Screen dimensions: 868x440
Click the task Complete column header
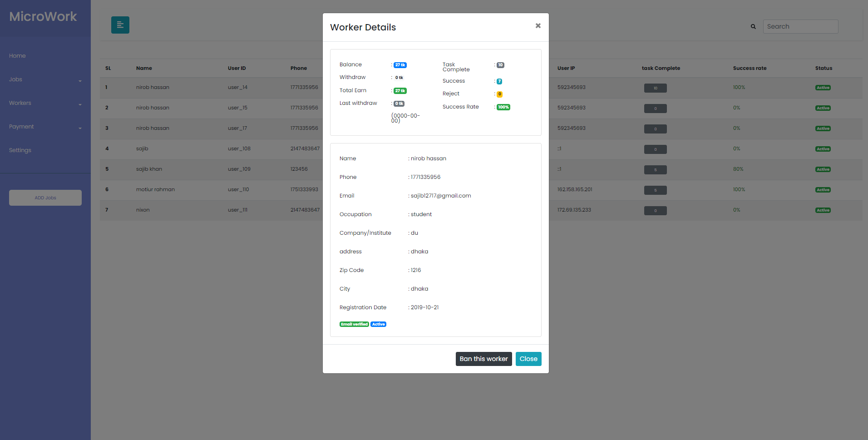click(661, 68)
